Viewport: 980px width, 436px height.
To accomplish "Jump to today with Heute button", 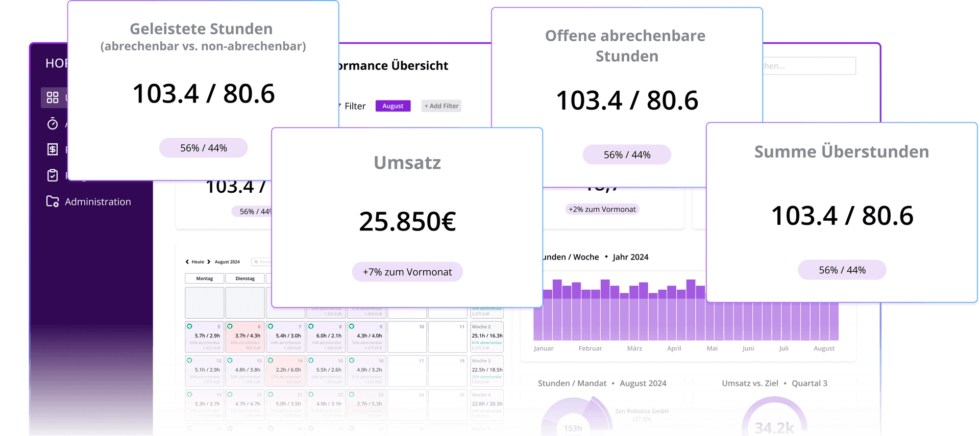I will pyautogui.click(x=198, y=262).
